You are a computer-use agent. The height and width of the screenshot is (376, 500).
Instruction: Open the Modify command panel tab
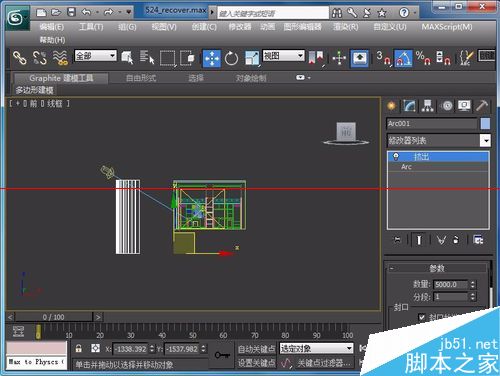point(409,106)
